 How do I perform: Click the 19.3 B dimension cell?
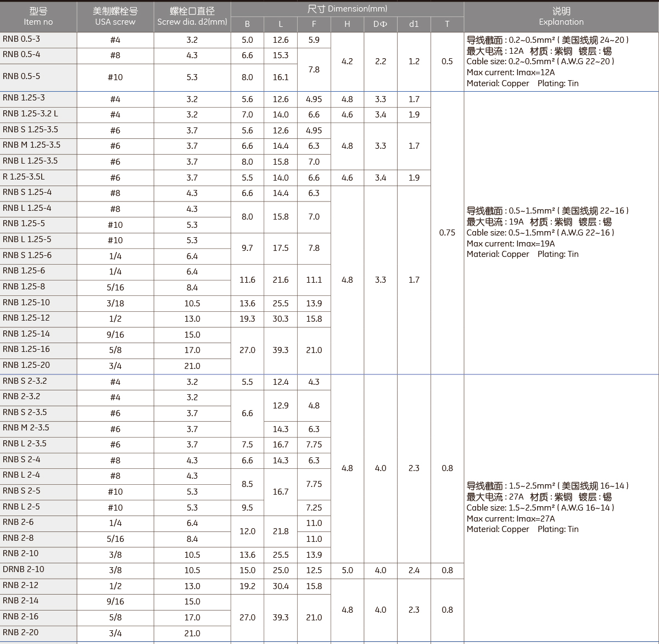tap(247, 318)
